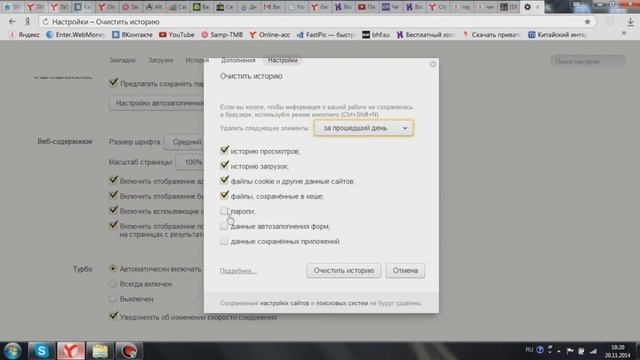
Task: Open поисковых систем link in dialog footer
Action: (342, 303)
